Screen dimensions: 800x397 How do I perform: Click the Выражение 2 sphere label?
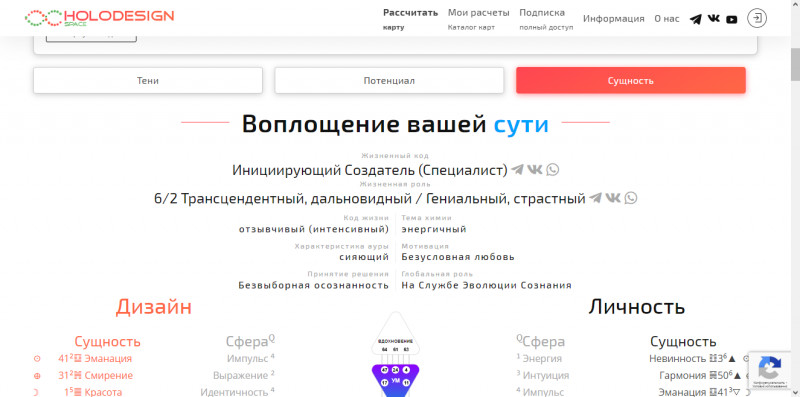click(244, 376)
